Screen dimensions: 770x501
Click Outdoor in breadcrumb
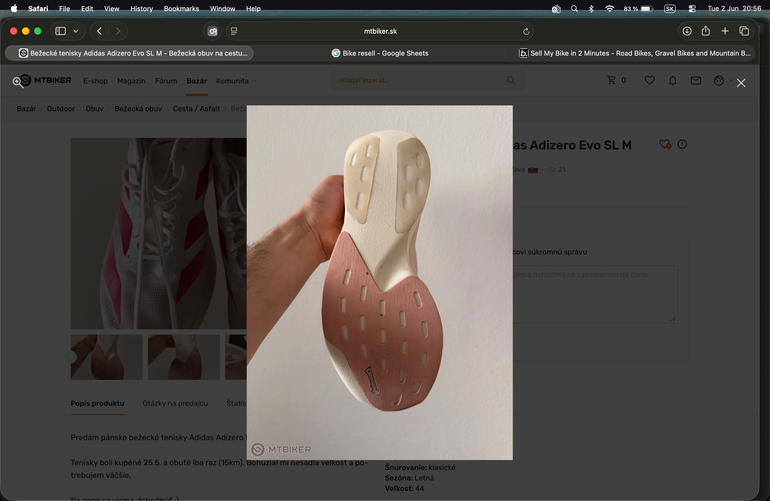(x=61, y=109)
